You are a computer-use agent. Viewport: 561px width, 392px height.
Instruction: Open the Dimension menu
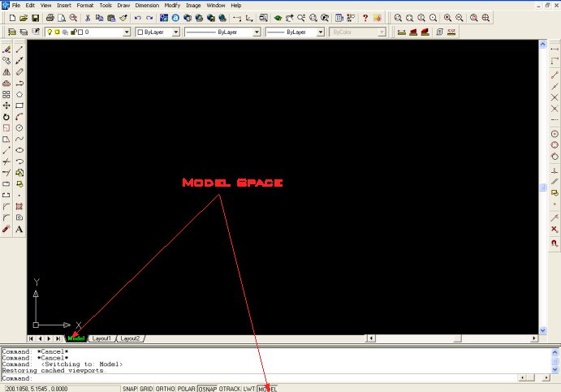(x=147, y=6)
